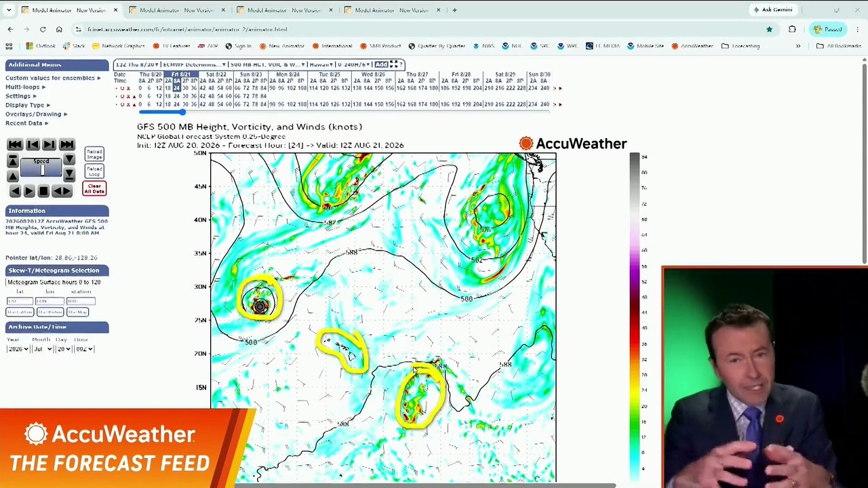The image size is (868, 488).
Task: Open browser extensions puzzle icon
Action: tap(792, 29)
